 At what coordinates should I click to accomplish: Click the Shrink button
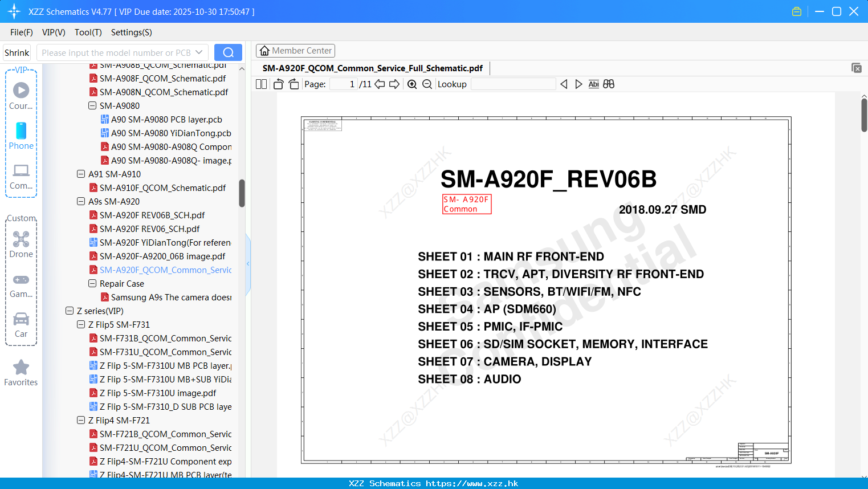pyautogui.click(x=17, y=52)
